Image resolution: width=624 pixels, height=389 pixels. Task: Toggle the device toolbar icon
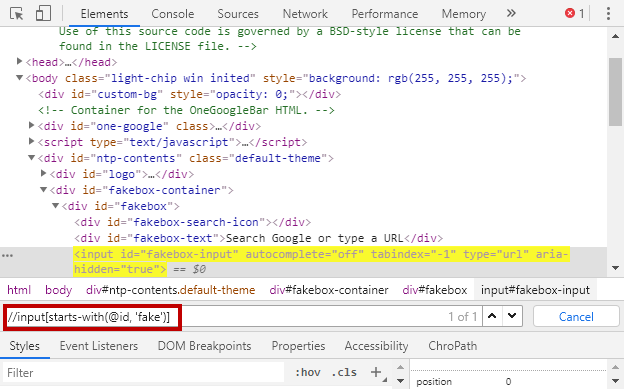click(x=43, y=14)
